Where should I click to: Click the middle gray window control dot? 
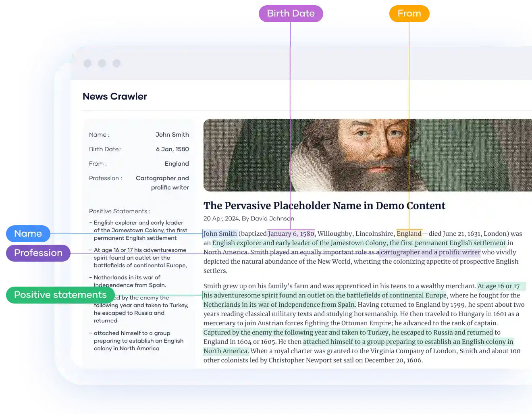[x=102, y=63]
